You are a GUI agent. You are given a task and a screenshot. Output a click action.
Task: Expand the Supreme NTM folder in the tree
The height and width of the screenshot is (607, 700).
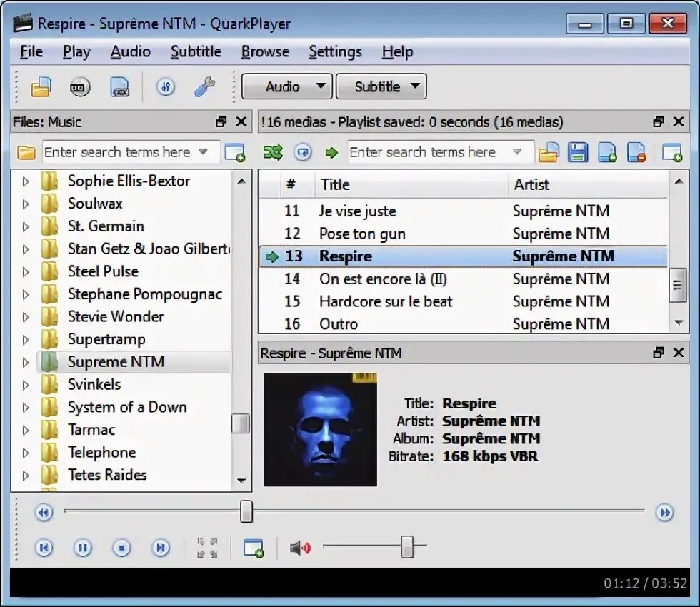[x=24, y=362]
